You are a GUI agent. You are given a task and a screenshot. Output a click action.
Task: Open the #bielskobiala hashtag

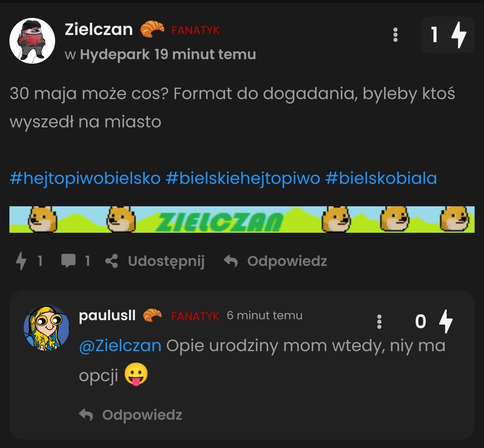381,178
